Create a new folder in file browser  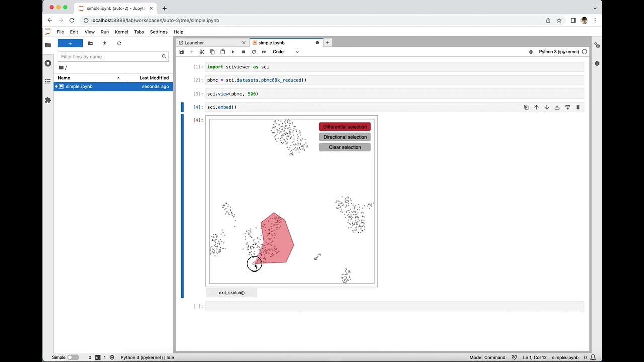90,43
